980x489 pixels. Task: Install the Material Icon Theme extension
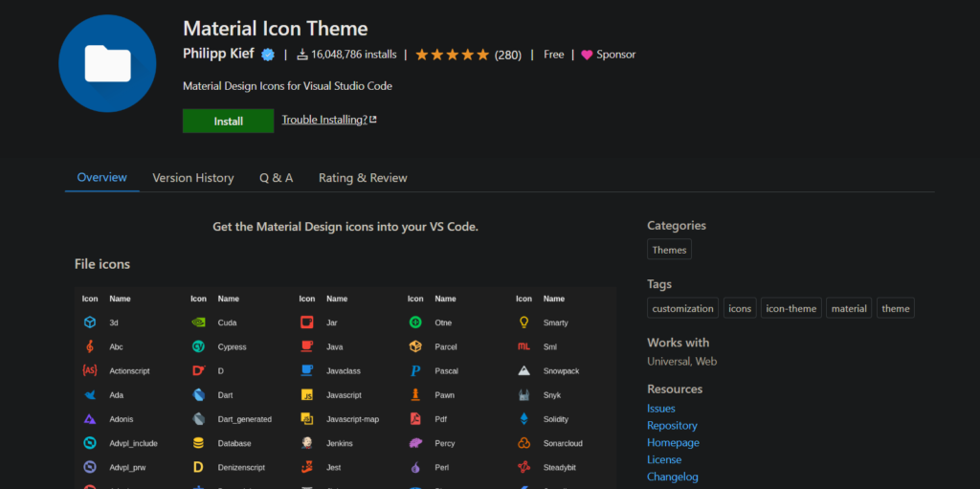coord(228,122)
